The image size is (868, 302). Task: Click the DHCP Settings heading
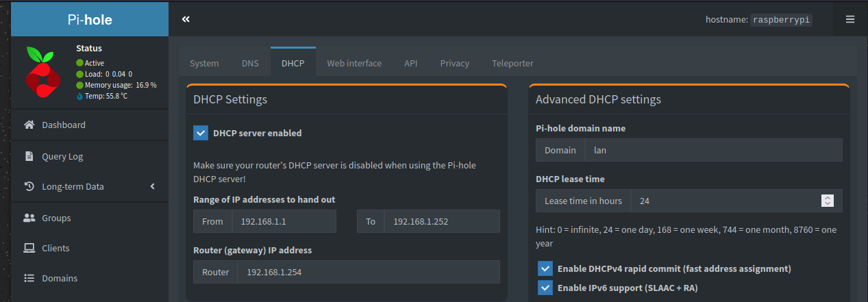pyautogui.click(x=230, y=99)
